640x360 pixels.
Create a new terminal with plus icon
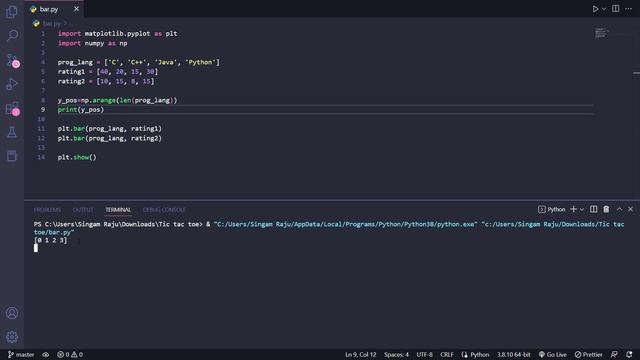(x=573, y=209)
